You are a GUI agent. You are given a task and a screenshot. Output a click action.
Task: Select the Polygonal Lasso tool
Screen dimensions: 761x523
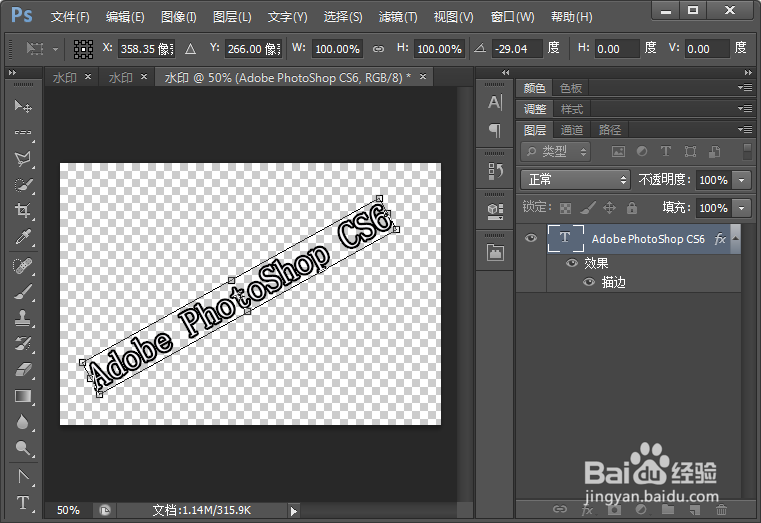(x=23, y=159)
